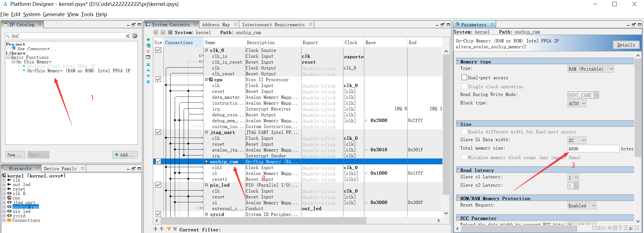Open the Block type AUTO dropdown

pos(577,104)
